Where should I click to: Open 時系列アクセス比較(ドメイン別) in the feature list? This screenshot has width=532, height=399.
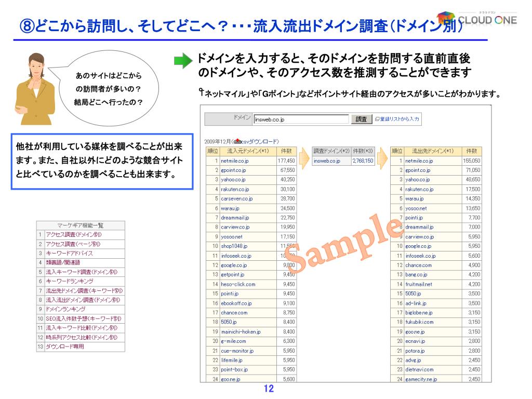(x=82, y=337)
